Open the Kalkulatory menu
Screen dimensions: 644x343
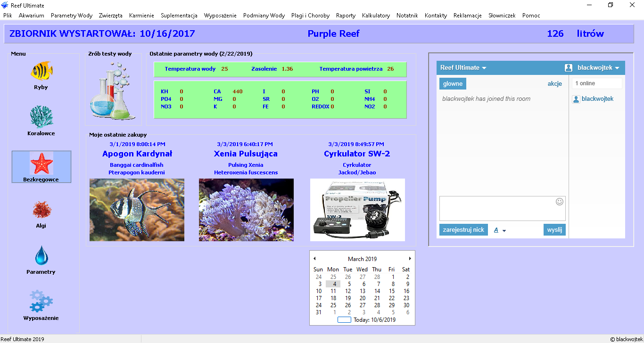pyautogui.click(x=376, y=16)
